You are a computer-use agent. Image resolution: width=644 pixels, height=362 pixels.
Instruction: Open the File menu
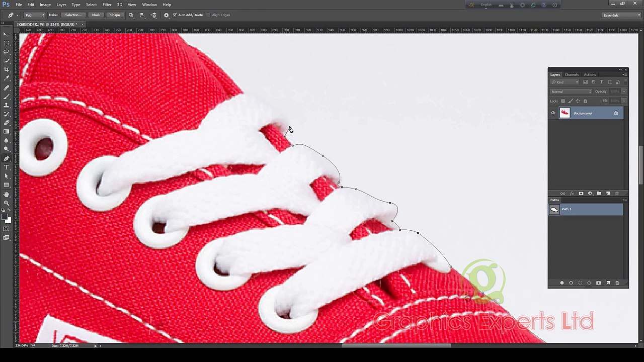coord(19,5)
